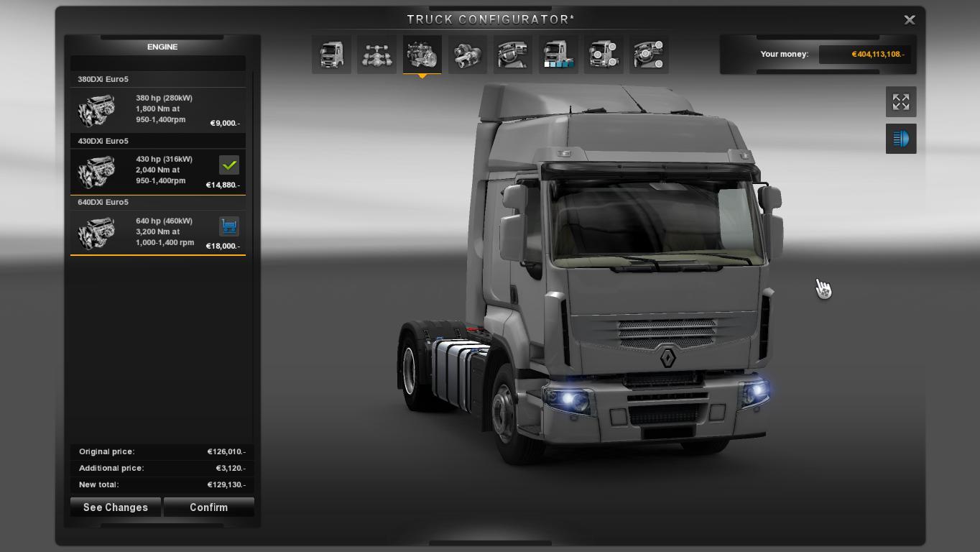
Task: Open the interior category icon
Action: pyautogui.click(x=512, y=55)
